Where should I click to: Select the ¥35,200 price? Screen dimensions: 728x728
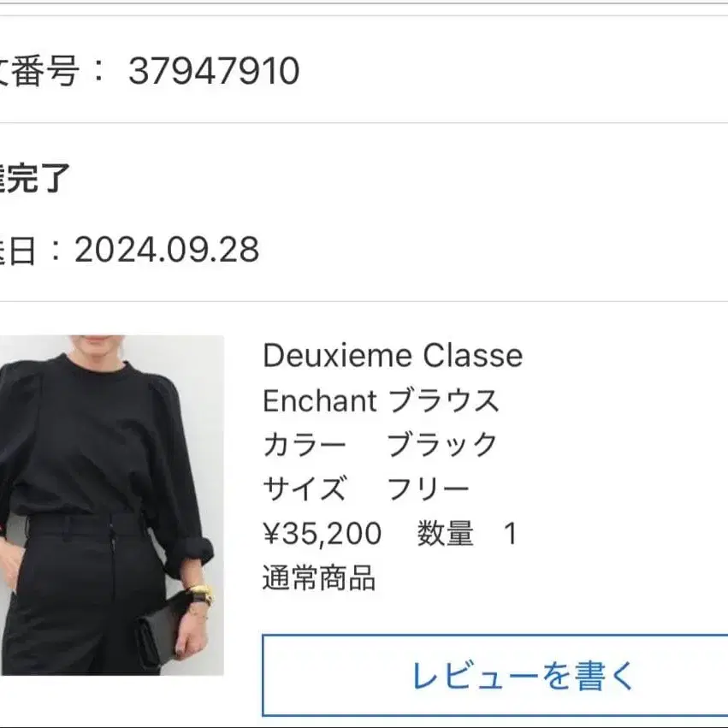(323, 534)
